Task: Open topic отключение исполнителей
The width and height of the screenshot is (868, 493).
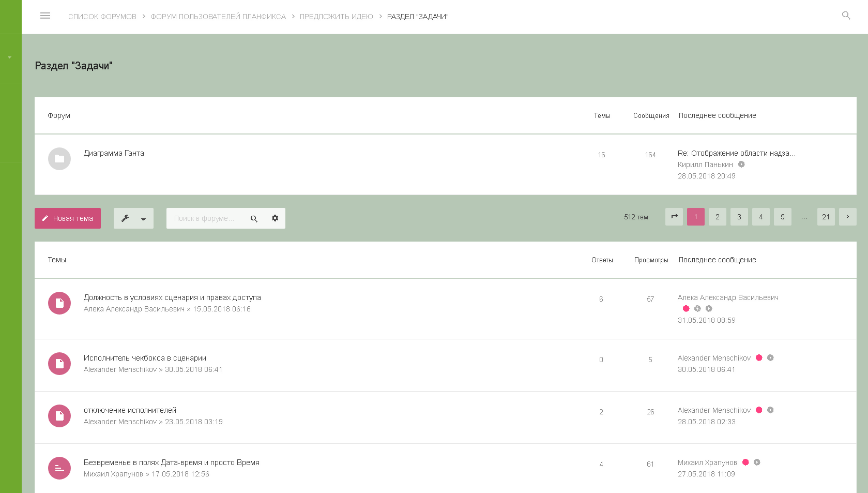Action: (130, 410)
